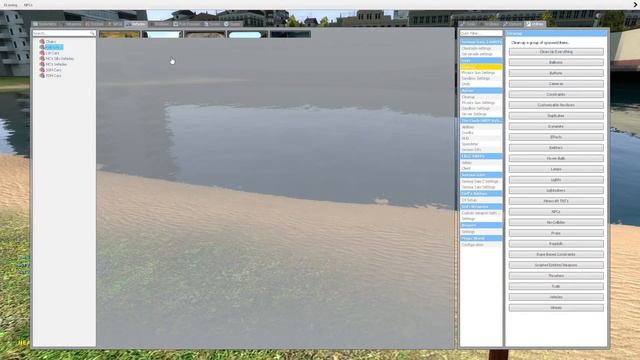Clean up Cameras
Screen dimensions: 640x360
click(556, 84)
